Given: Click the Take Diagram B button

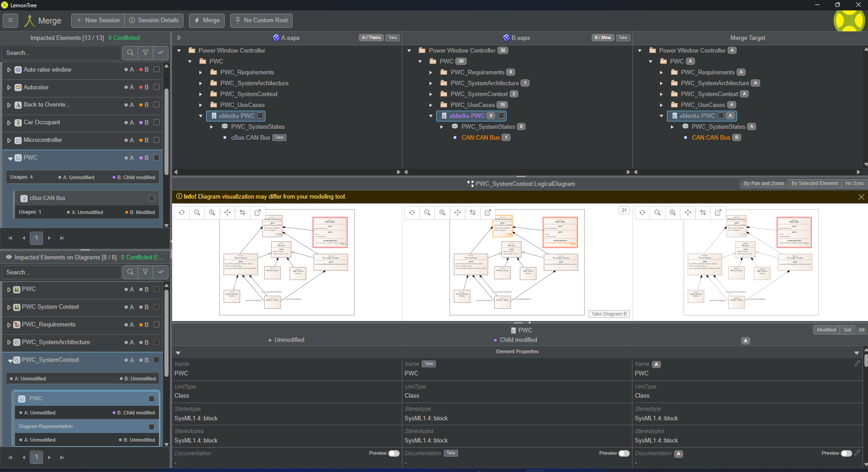Looking at the screenshot, I should pyautogui.click(x=609, y=314).
